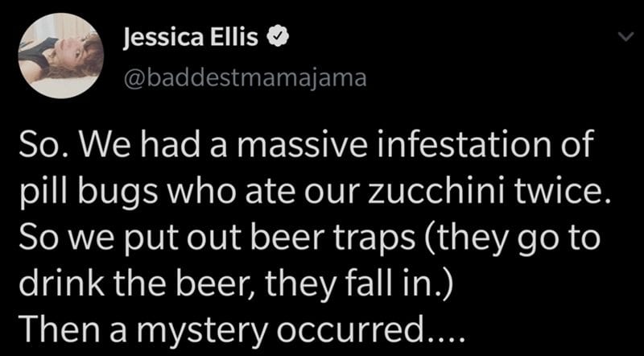Viewport: 644px width, 356px height.
Task: Open the @baddestmamajama handle link
Action: (245, 77)
